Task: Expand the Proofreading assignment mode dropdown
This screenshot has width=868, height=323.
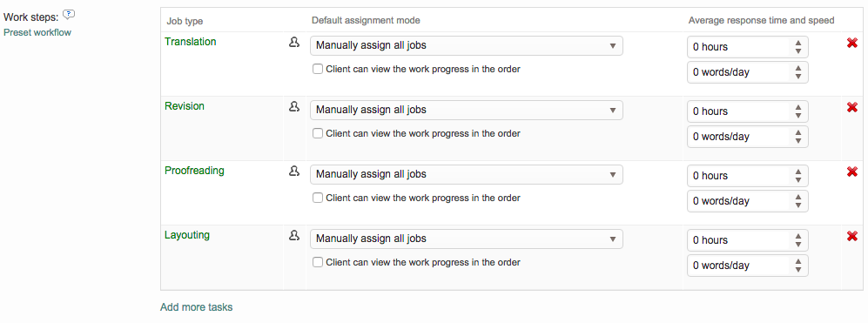Action: tap(466, 174)
